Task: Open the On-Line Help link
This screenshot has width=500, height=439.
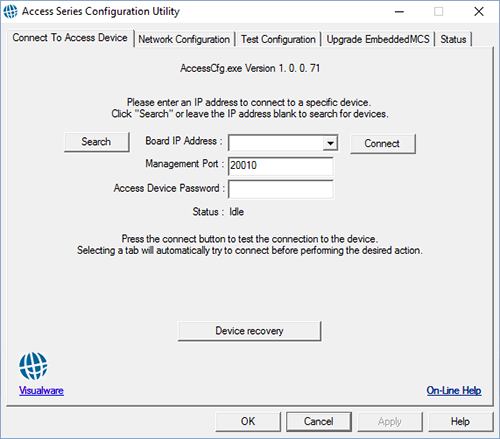Action: point(454,390)
